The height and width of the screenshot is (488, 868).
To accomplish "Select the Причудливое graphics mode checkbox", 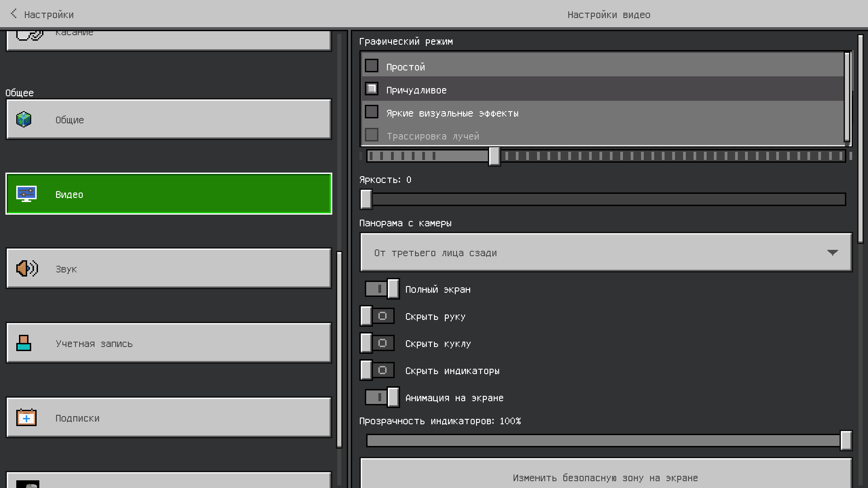I will (372, 89).
